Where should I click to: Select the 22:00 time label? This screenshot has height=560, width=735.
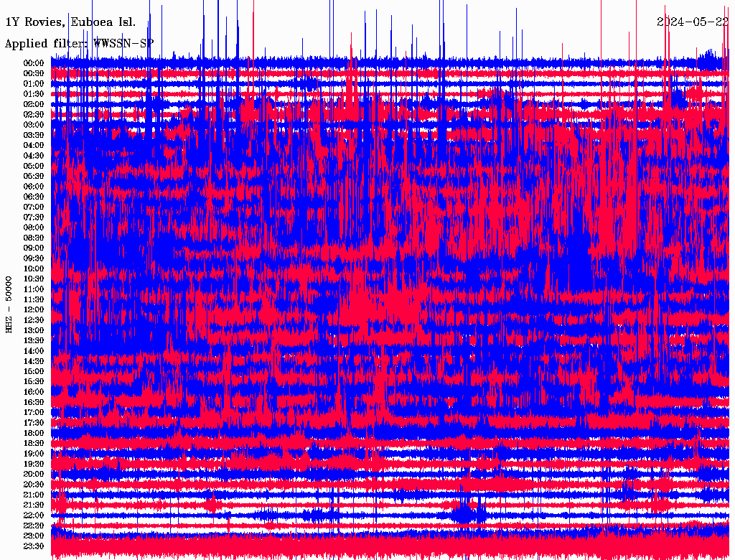tap(34, 515)
